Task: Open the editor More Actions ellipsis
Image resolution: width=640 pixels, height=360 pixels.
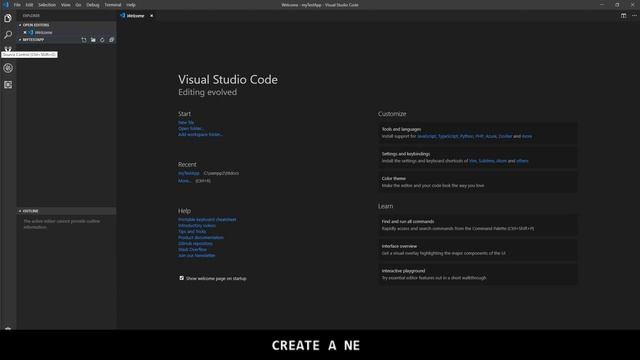Action: (634, 16)
